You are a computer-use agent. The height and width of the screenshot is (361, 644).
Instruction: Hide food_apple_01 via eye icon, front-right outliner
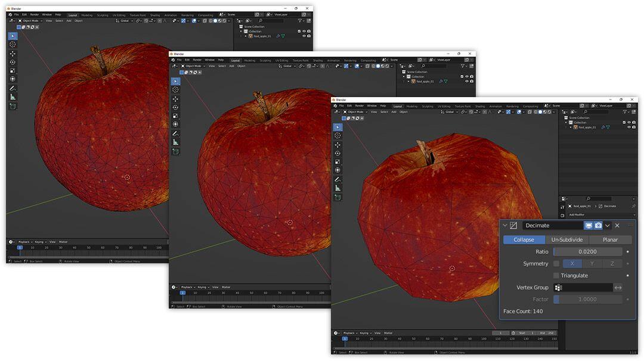pos(628,127)
